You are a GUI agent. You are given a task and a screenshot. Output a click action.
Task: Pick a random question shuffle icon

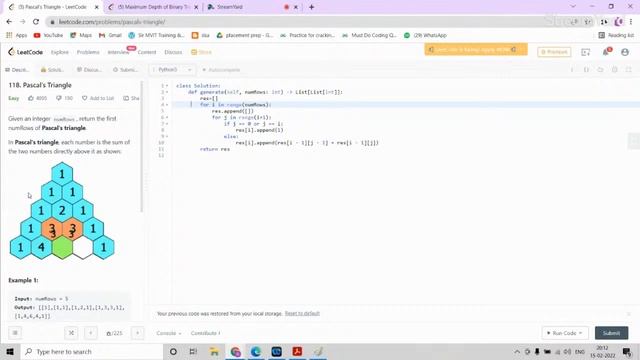point(71,333)
